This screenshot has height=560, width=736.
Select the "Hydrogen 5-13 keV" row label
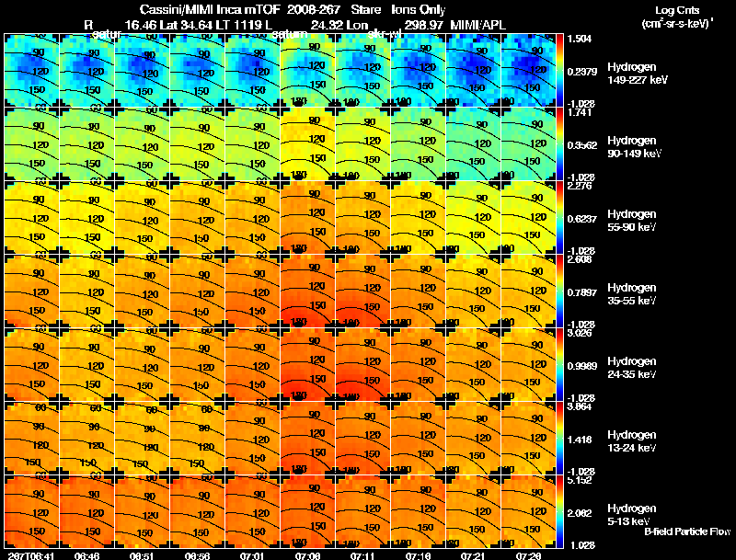pyautogui.click(x=632, y=515)
